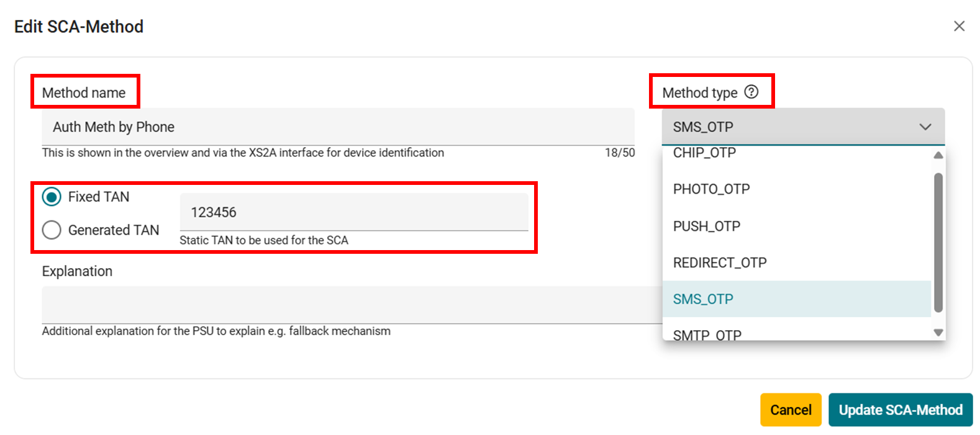The width and height of the screenshot is (980, 435).
Task: Click the method list scrollbar thumb
Action: [938, 242]
